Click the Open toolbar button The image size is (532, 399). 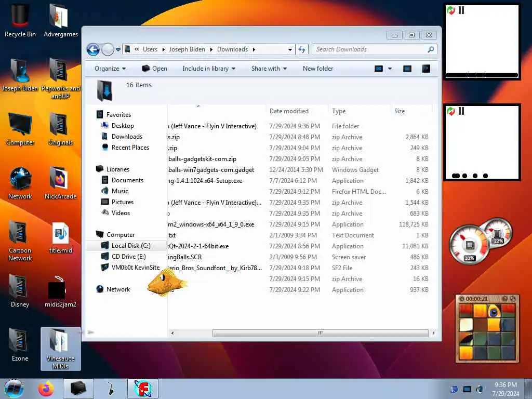(x=155, y=69)
